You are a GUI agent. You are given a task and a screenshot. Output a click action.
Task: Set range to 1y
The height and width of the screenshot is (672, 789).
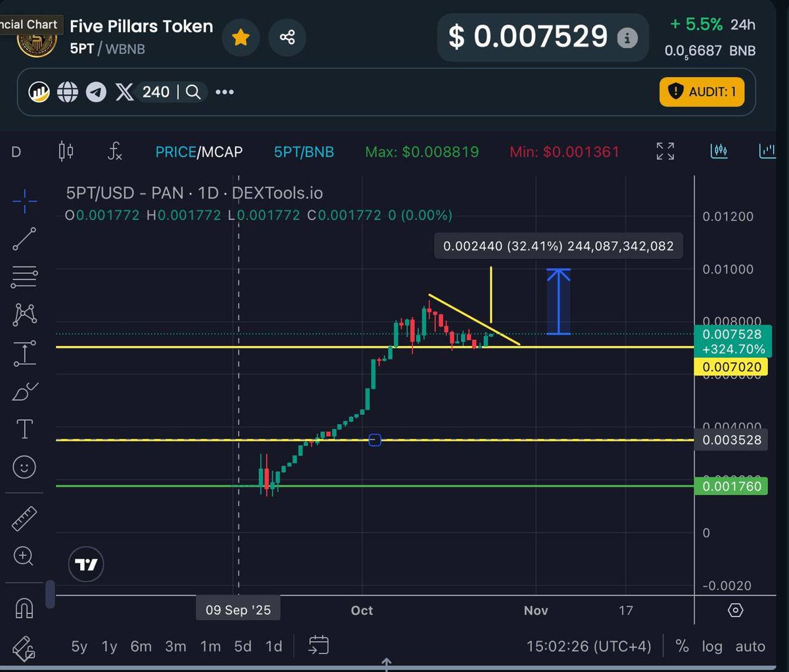(x=109, y=646)
